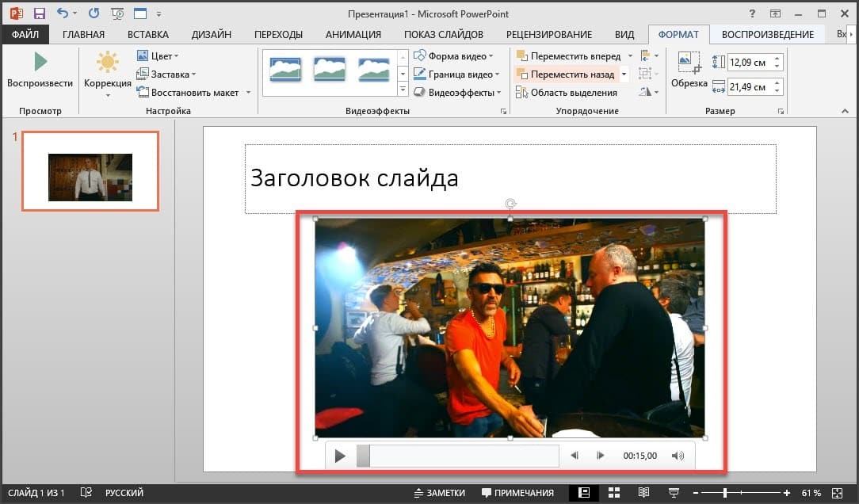Switch to the ПЕРЕХОДЫ tab
Viewport: 859px width, 504px height.
(x=278, y=35)
